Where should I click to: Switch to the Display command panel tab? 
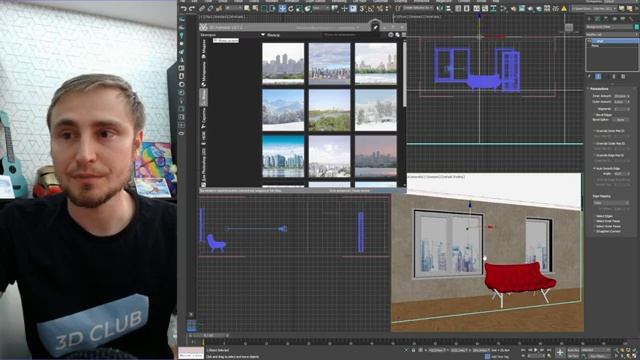coord(623,19)
